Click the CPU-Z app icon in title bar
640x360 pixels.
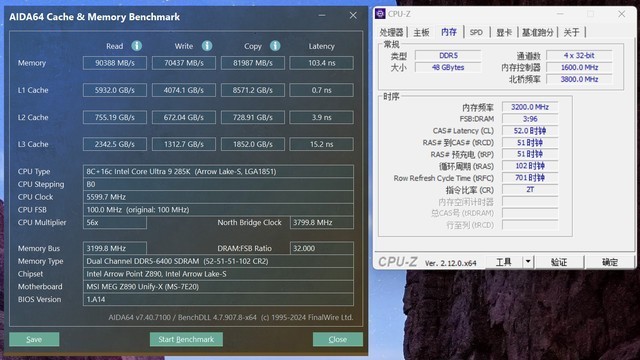coord(380,14)
